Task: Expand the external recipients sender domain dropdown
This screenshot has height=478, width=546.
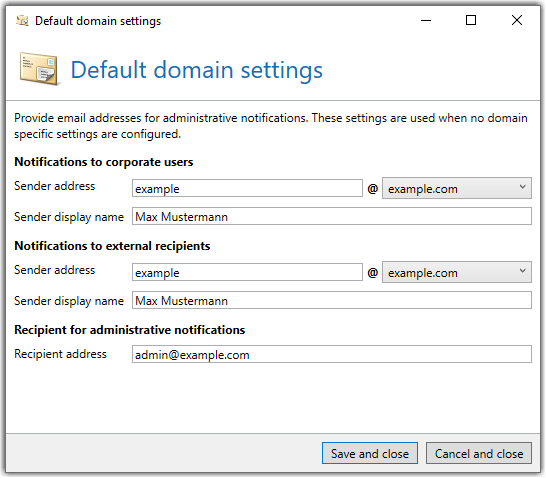Action: point(457,272)
